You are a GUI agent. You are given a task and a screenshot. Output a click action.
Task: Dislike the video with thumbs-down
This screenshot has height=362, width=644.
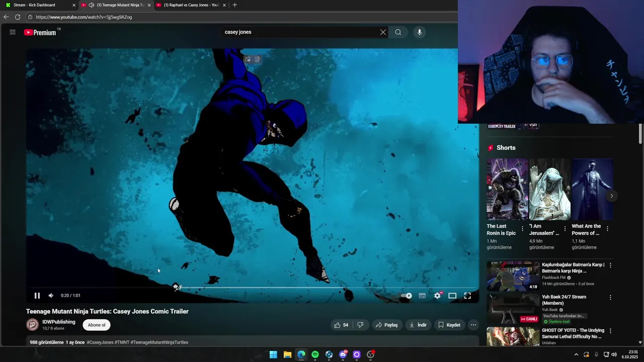(360, 325)
